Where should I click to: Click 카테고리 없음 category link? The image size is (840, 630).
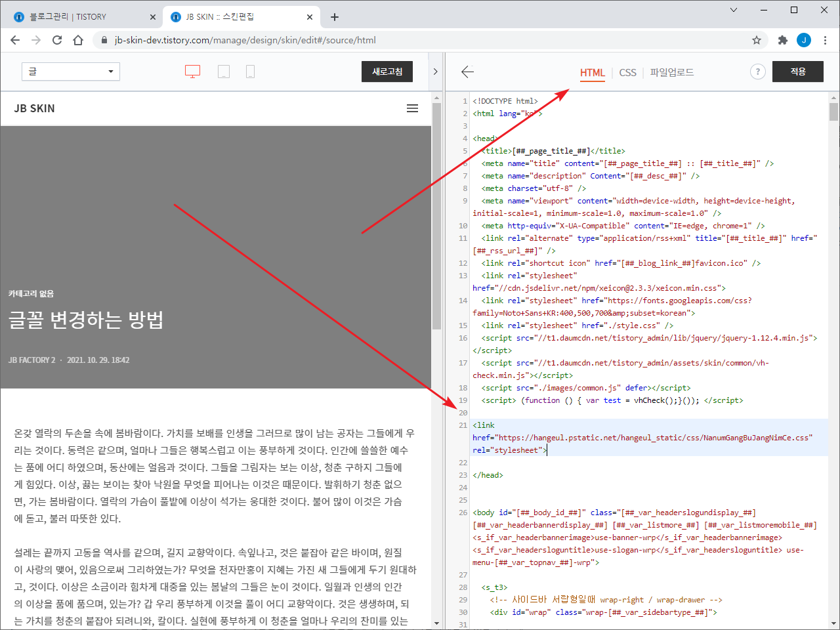[x=31, y=293]
